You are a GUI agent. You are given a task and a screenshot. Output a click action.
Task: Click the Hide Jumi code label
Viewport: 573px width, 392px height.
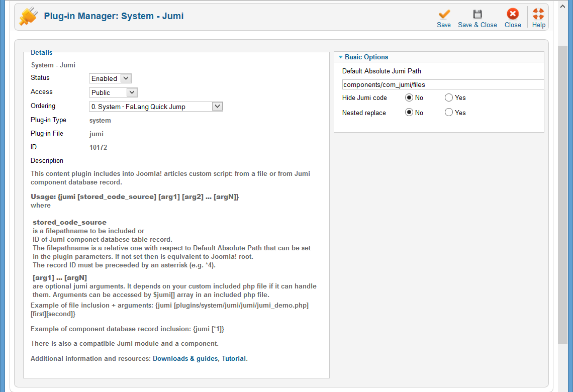(364, 98)
